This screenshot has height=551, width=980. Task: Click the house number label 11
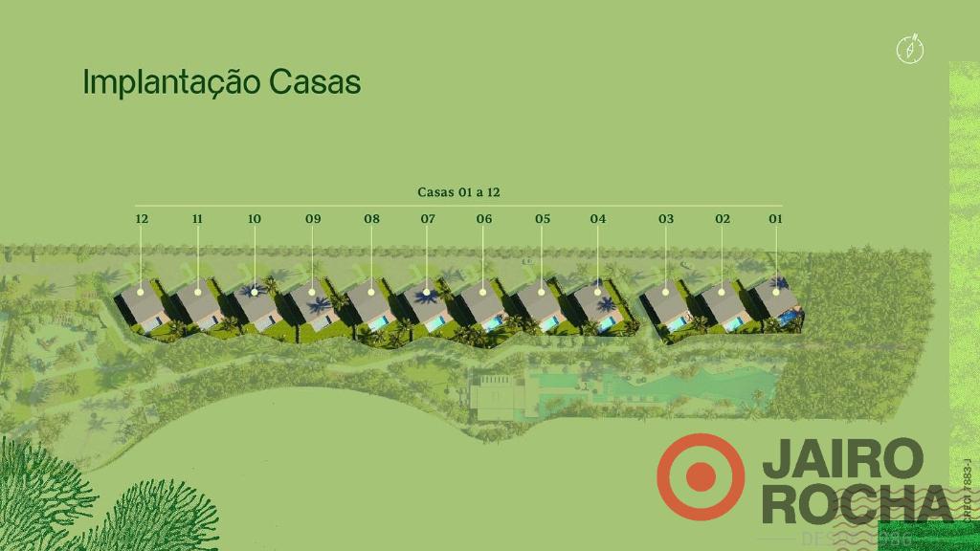(x=197, y=219)
